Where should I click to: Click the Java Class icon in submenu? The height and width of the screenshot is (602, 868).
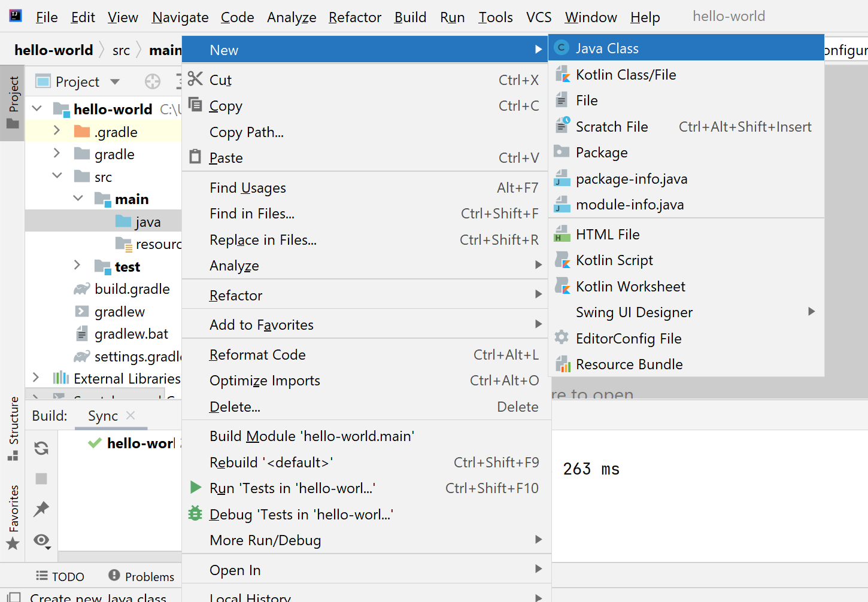(562, 48)
